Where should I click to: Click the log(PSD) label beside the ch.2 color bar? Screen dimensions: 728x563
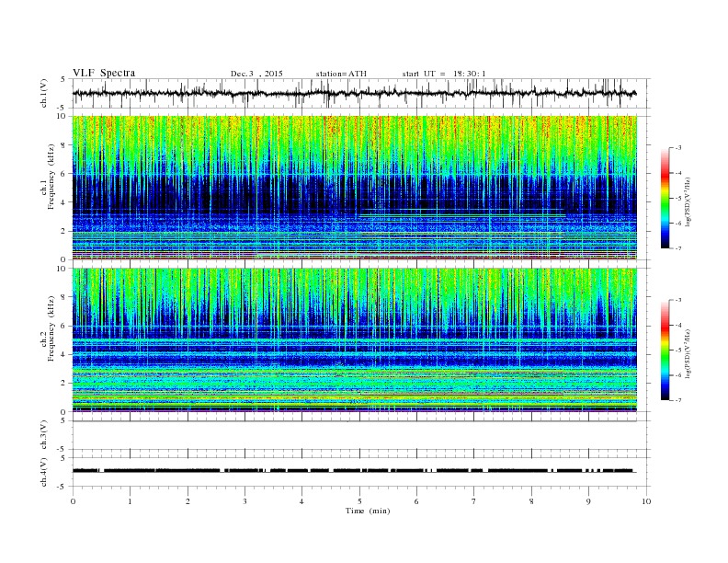[x=688, y=352]
